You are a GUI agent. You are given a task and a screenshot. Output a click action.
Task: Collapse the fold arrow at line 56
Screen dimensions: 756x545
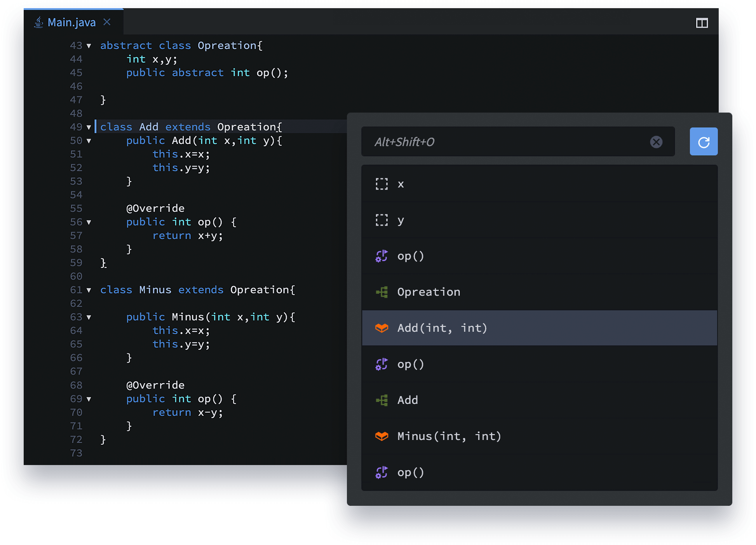click(89, 222)
